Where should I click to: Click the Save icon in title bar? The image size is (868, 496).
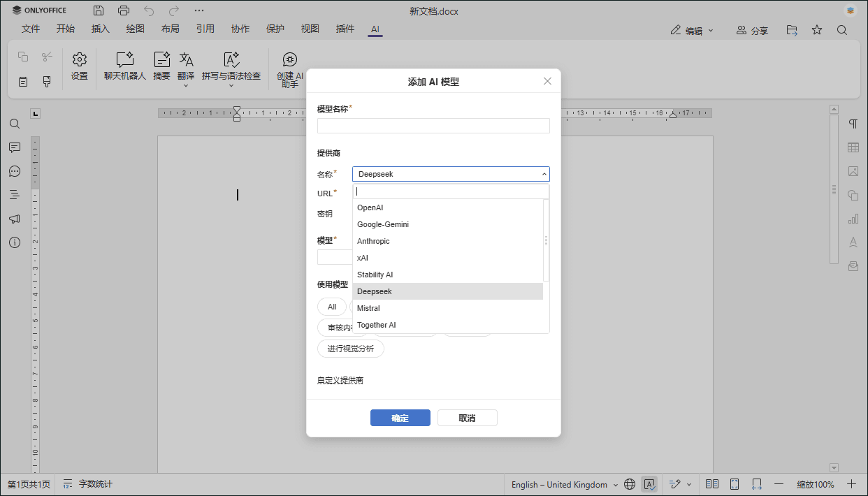(99, 10)
